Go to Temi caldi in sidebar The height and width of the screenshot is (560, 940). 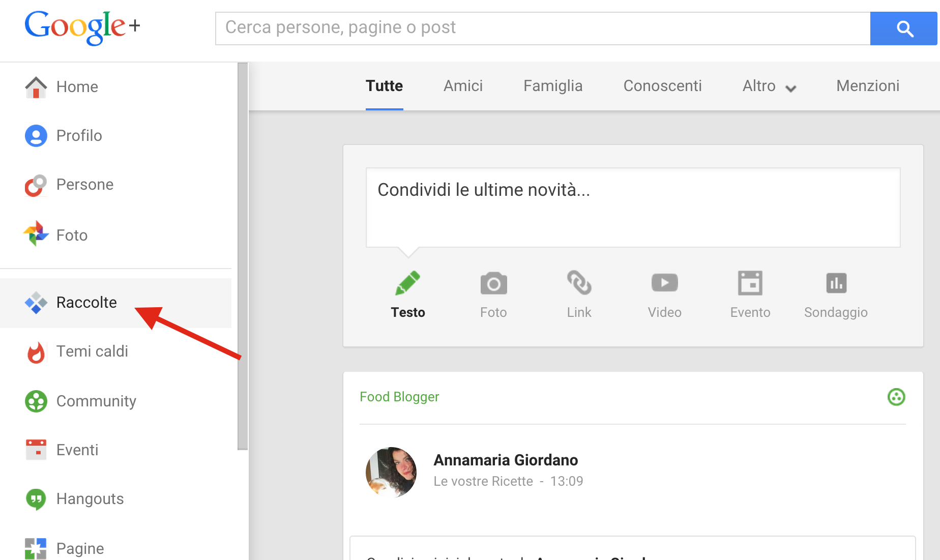92,351
